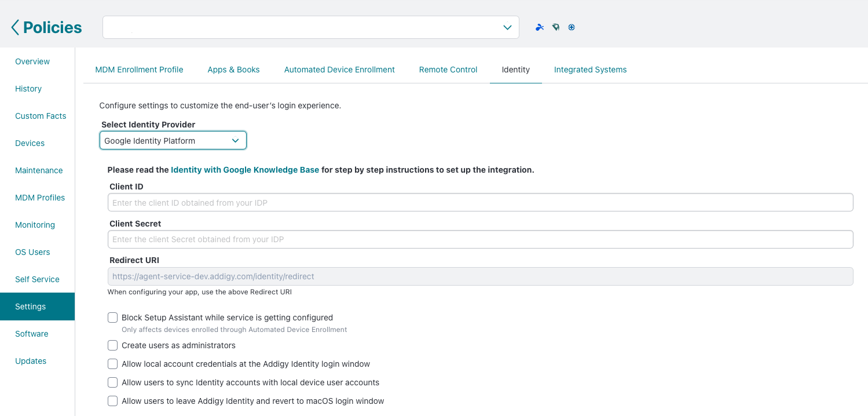Navigate to Maintenance in sidebar
The image size is (868, 416).
click(39, 170)
